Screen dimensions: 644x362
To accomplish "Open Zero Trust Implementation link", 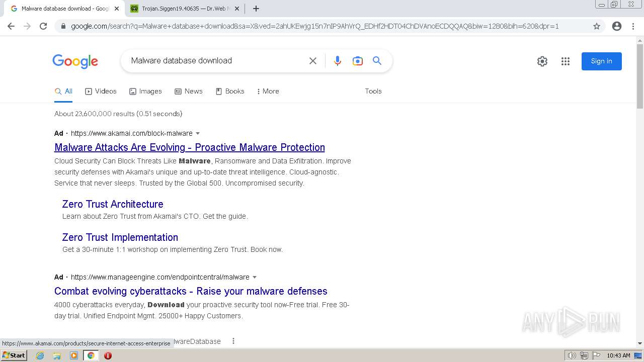I will 120,237.
